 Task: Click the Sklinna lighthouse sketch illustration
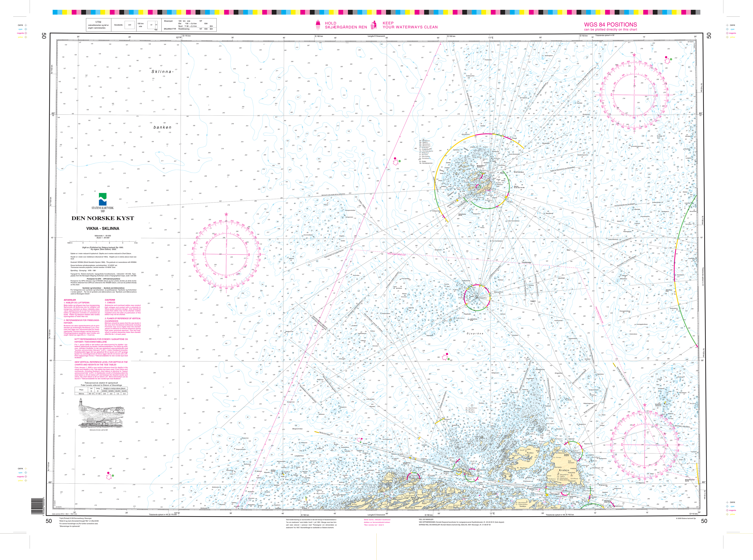click(101, 413)
